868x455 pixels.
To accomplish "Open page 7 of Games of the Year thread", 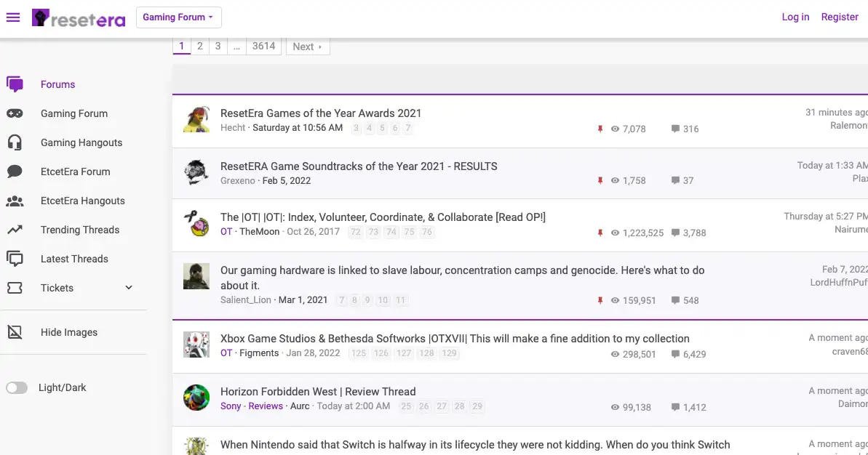I will (x=408, y=128).
